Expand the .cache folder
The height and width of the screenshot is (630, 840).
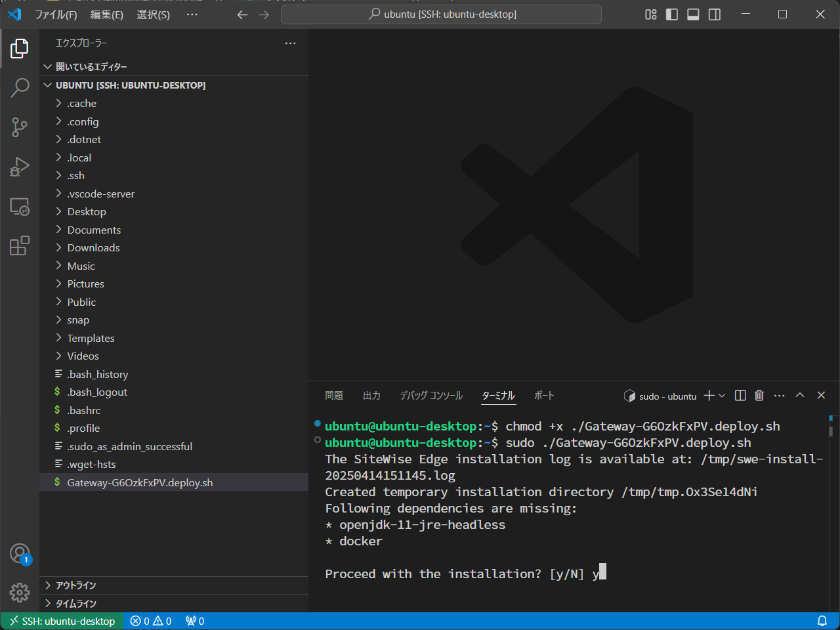click(174, 104)
